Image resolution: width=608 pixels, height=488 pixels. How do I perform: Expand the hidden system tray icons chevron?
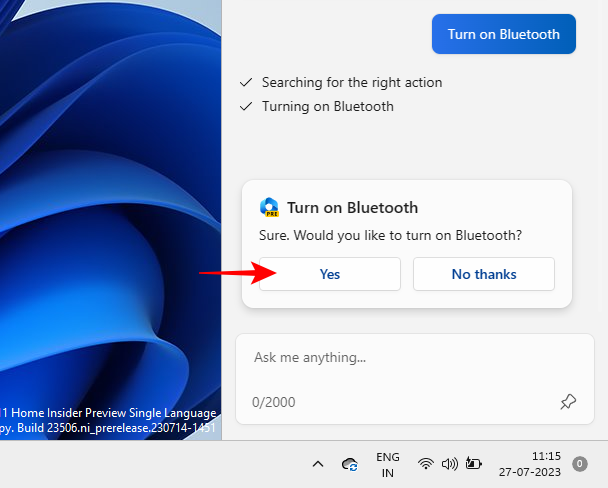[318, 464]
